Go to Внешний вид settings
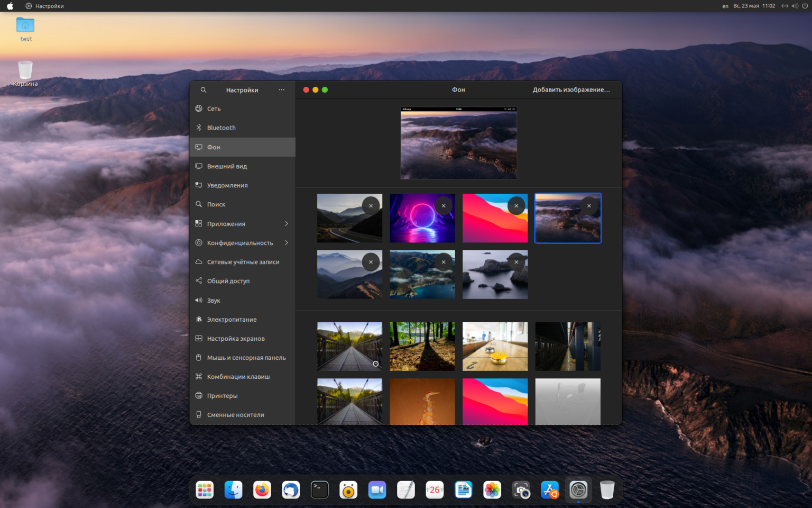 click(x=243, y=166)
